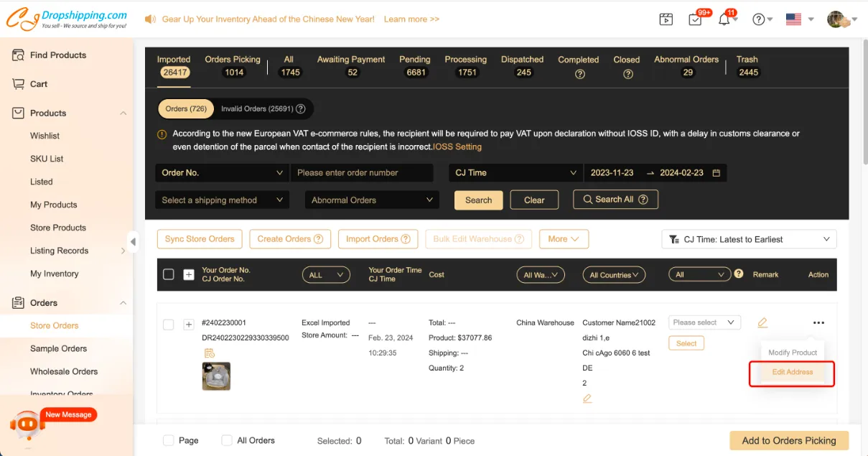Switch to the Awaiting Payment tab
The height and width of the screenshot is (456, 868).
coord(352,65)
